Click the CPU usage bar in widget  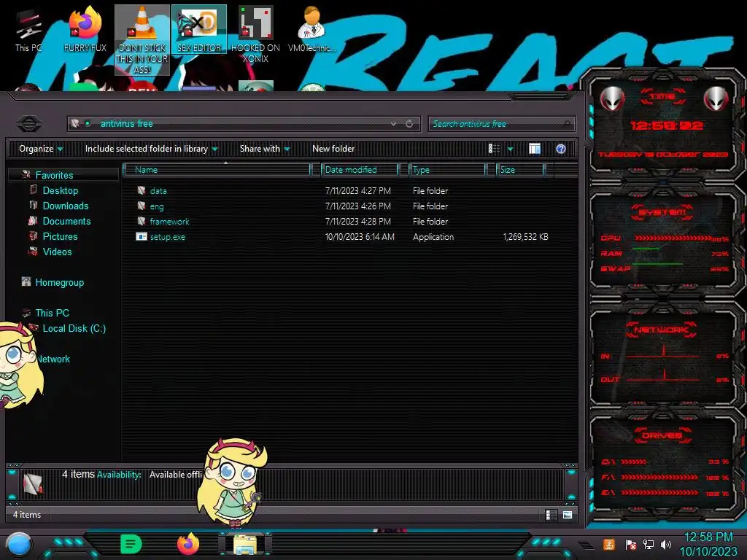(673, 238)
